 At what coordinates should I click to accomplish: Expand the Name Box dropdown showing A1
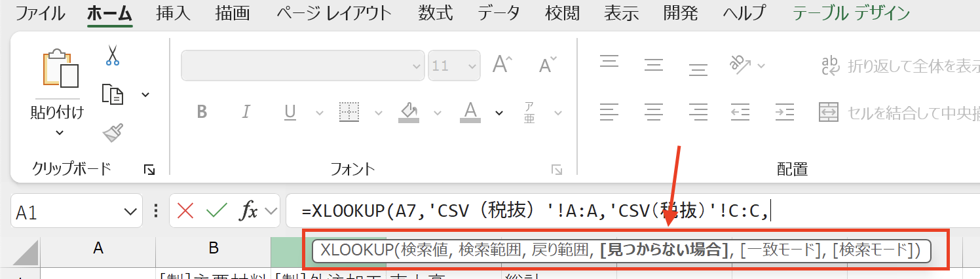[x=129, y=212]
